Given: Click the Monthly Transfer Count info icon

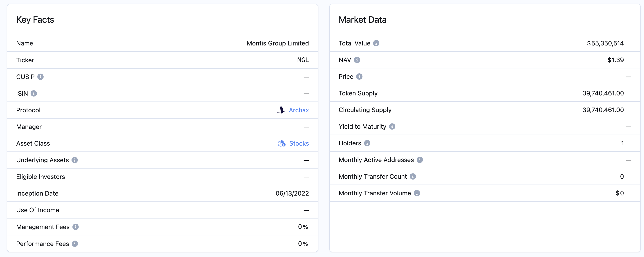Looking at the screenshot, I should 413,176.
